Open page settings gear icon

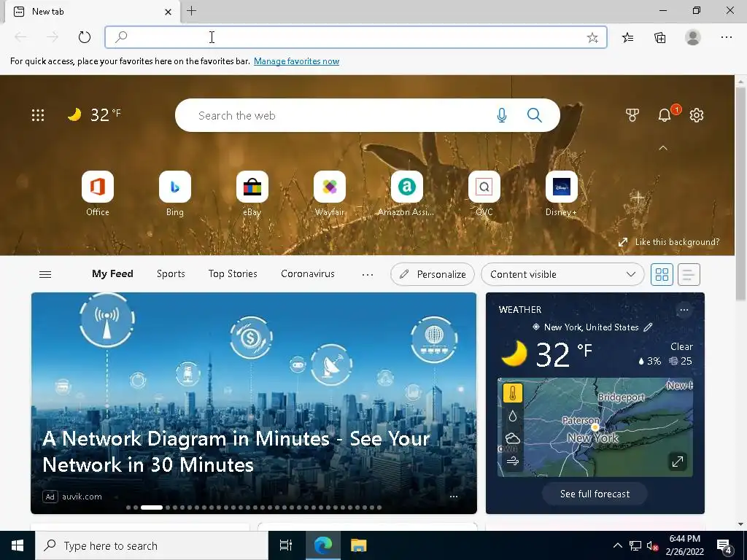point(697,114)
